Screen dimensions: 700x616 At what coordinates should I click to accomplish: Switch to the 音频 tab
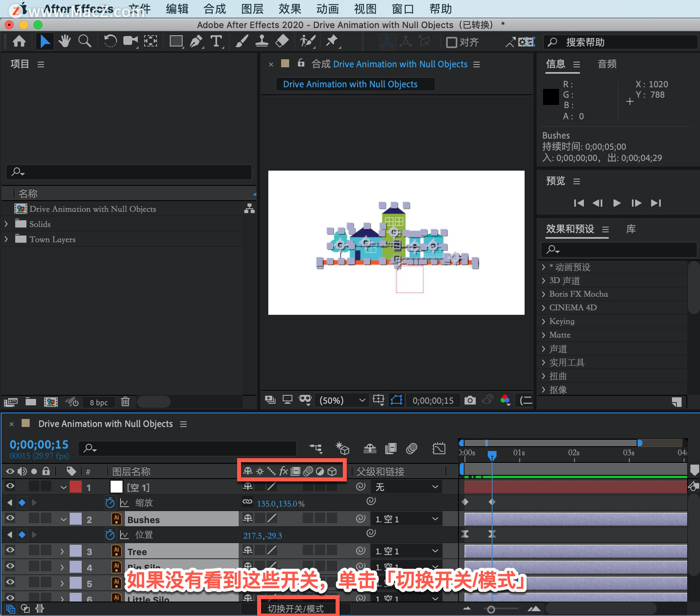pyautogui.click(x=607, y=64)
